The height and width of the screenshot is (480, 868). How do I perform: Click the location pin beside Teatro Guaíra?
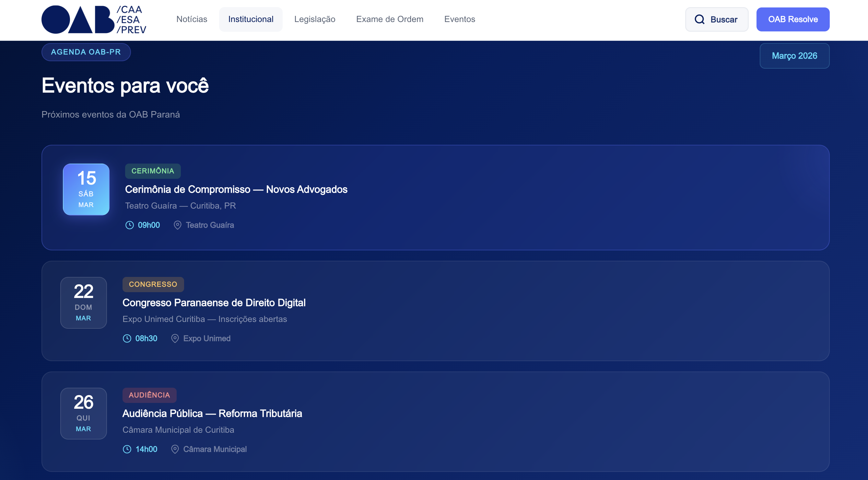click(x=178, y=225)
